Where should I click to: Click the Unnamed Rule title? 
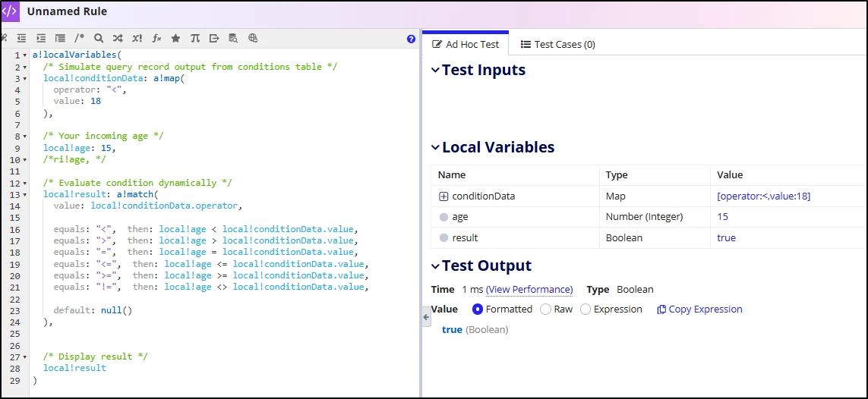(67, 11)
